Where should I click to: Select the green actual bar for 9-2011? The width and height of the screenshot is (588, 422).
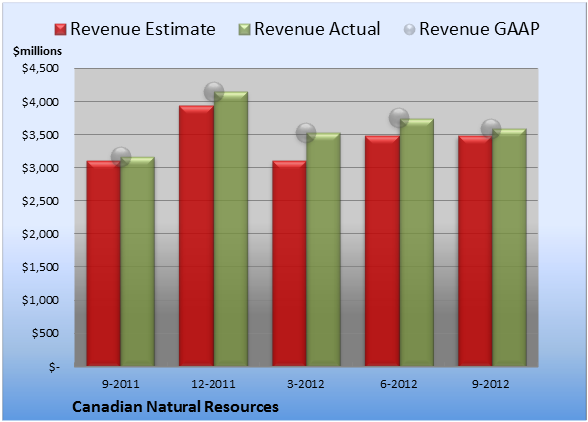click(x=137, y=261)
